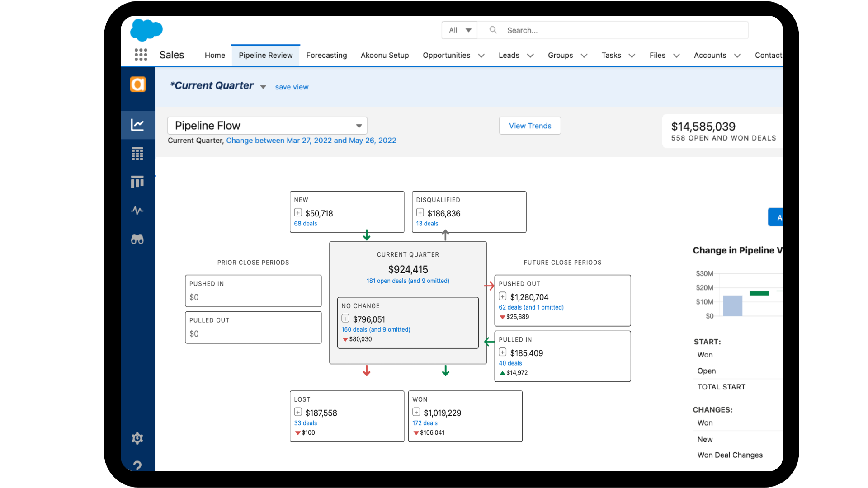Viewport: 868px width, 488px height.
Task: Expand the NEW deals plus icon
Action: pyautogui.click(x=298, y=212)
